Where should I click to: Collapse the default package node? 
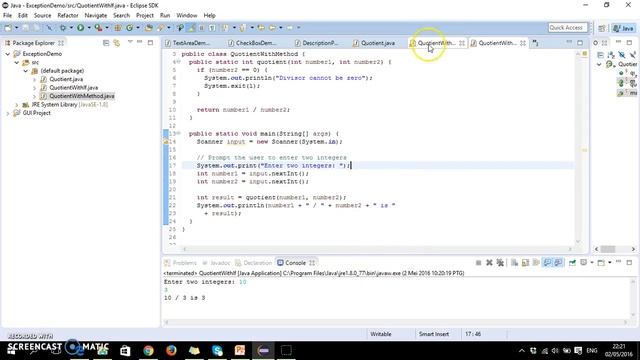26,71
